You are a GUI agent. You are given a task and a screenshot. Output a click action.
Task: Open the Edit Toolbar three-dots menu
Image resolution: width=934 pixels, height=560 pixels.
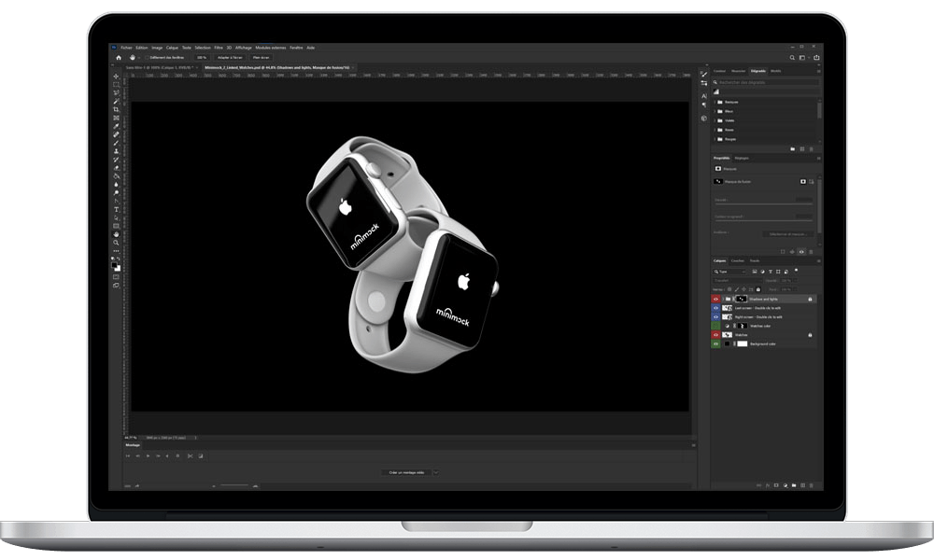pos(116,250)
